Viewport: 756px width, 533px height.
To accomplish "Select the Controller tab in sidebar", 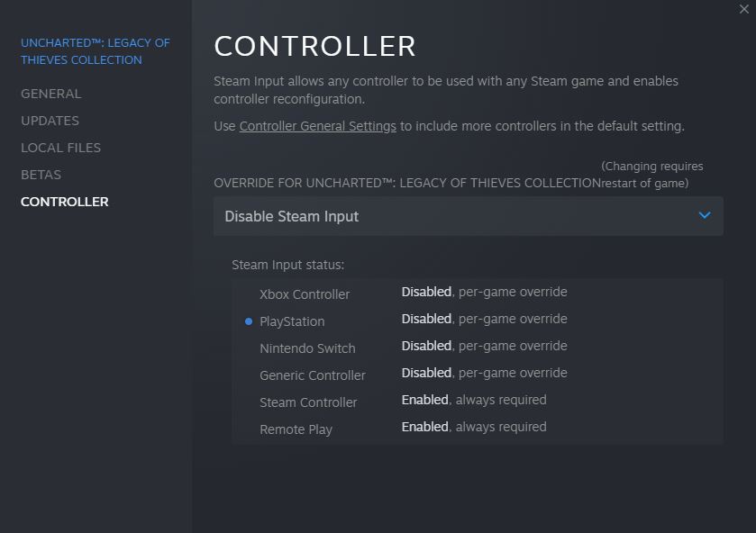I will (x=65, y=202).
